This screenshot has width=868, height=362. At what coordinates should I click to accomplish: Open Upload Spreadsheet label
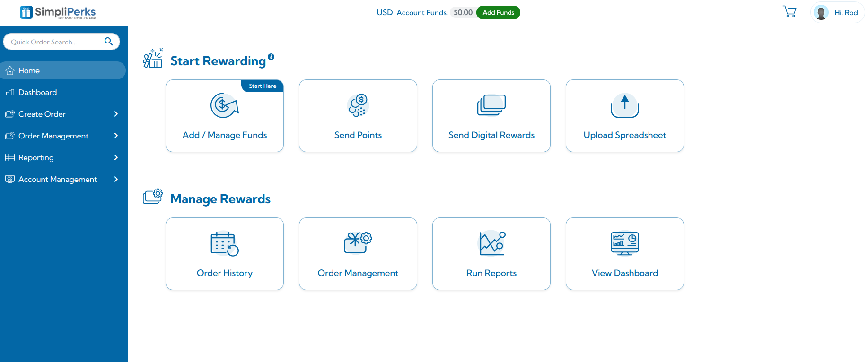pyautogui.click(x=625, y=135)
